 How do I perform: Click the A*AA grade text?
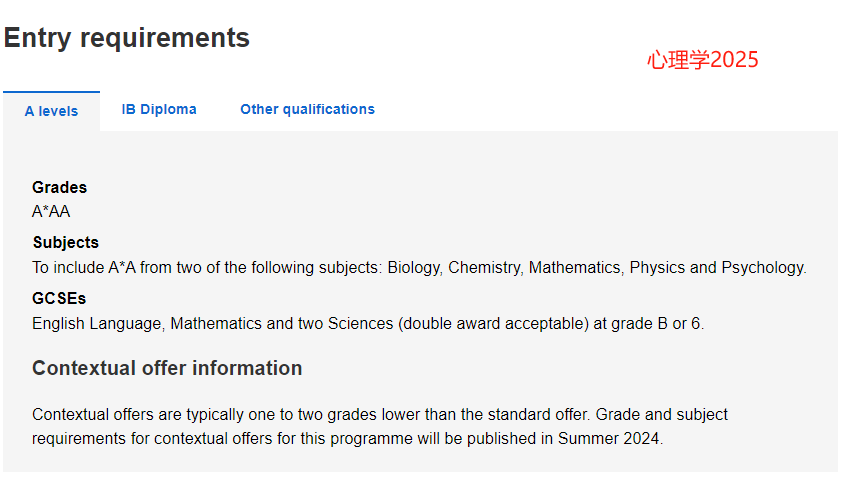[51, 211]
